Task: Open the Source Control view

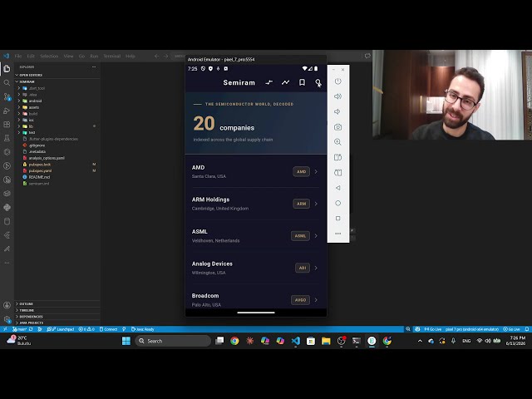Action: (x=7, y=96)
